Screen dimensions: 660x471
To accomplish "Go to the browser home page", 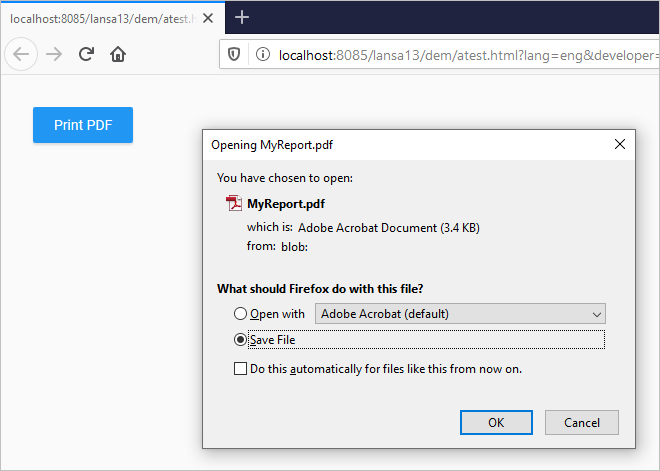I will (x=118, y=54).
